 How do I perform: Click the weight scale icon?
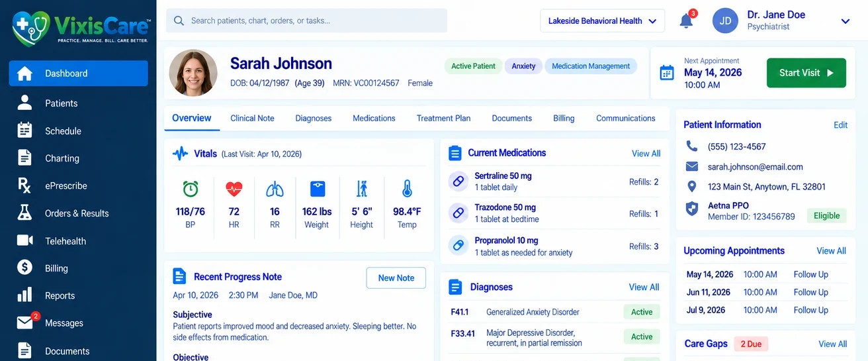point(317,189)
